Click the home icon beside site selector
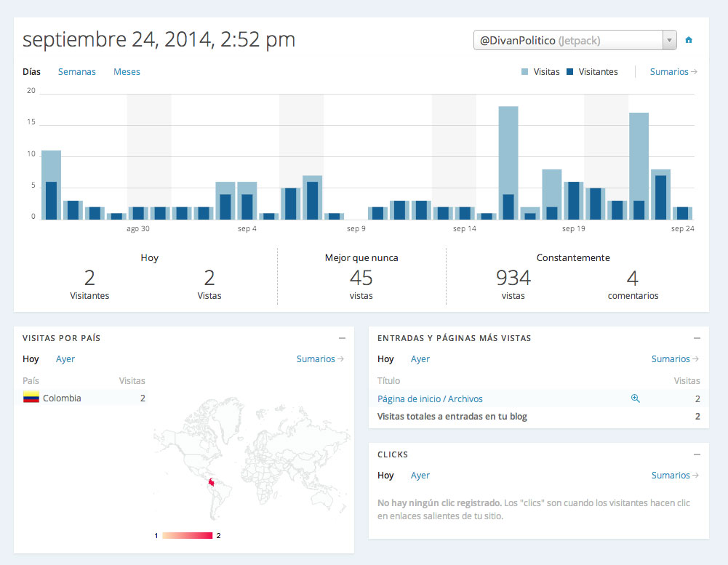Image resolution: width=728 pixels, height=565 pixels. pyautogui.click(x=689, y=40)
